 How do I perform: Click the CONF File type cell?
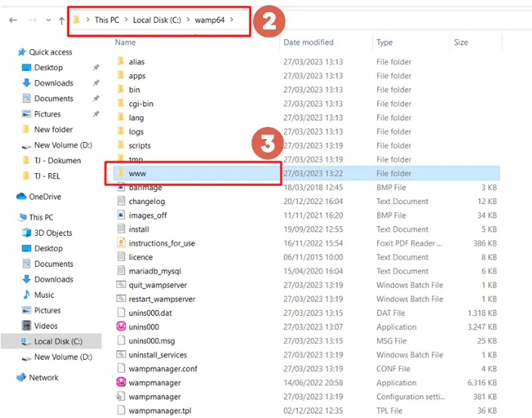click(x=393, y=369)
